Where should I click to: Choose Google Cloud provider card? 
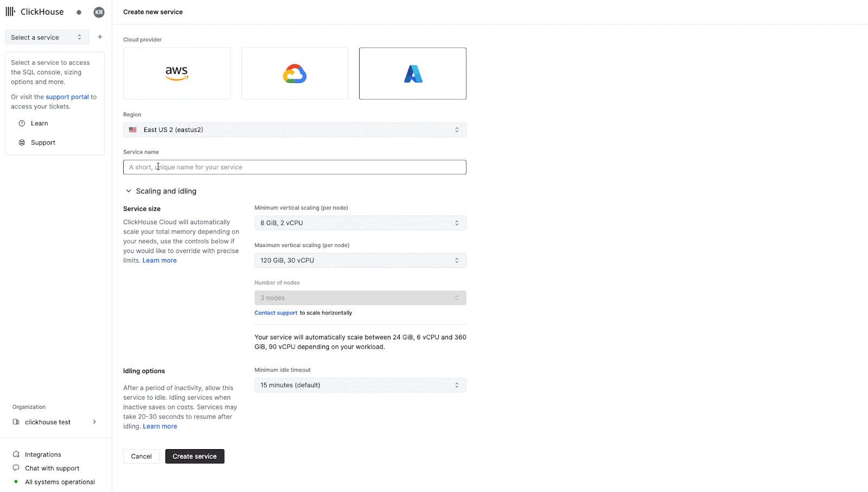click(x=295, y=73)
